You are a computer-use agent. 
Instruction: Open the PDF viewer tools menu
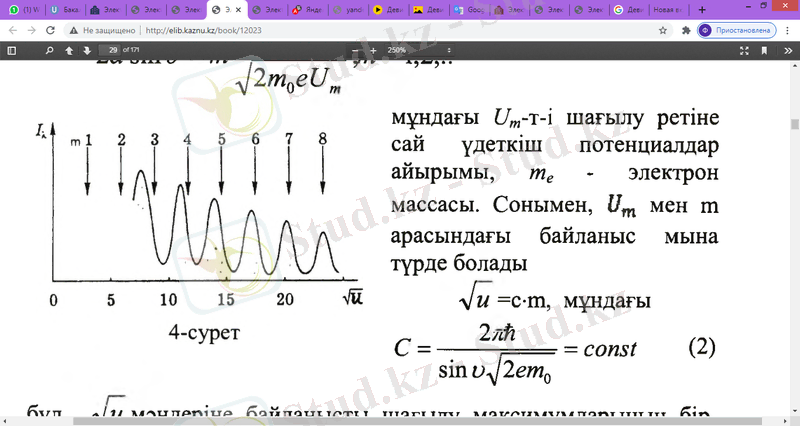tap(788, 51)
